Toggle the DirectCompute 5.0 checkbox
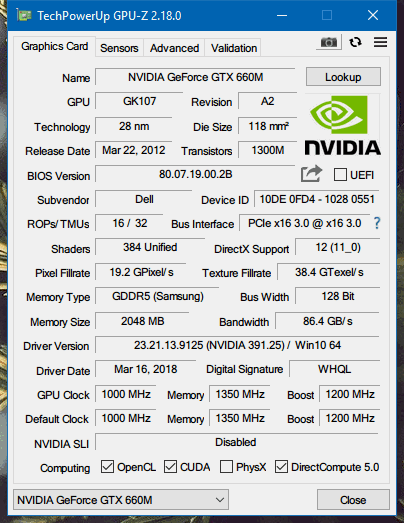 tap(281, 467)
